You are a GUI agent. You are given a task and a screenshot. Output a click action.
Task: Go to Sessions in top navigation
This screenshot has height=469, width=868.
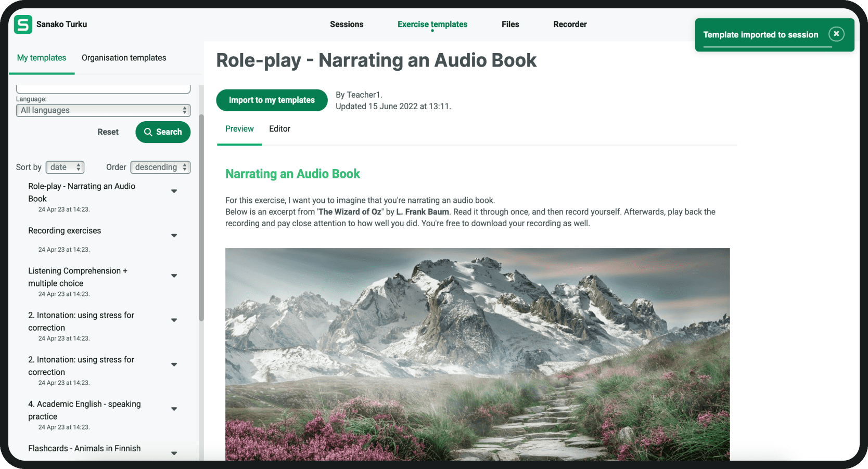pyautogui.click(x=347, y=24)
